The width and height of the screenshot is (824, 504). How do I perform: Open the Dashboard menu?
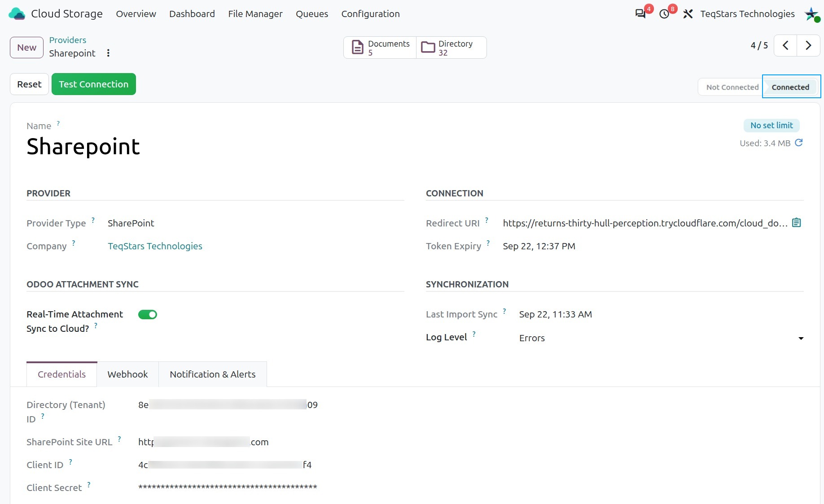(x=192, y=14)
